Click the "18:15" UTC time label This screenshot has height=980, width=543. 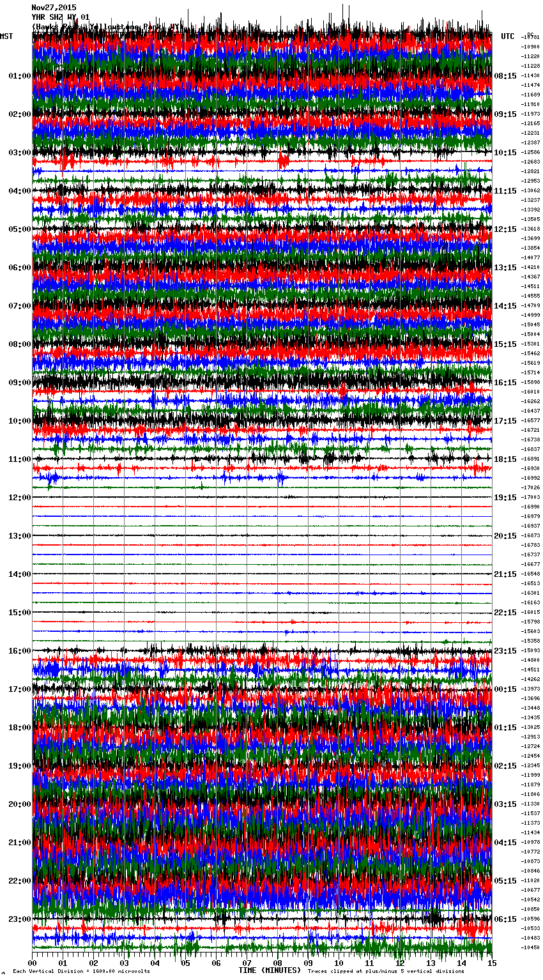(505, 459)
